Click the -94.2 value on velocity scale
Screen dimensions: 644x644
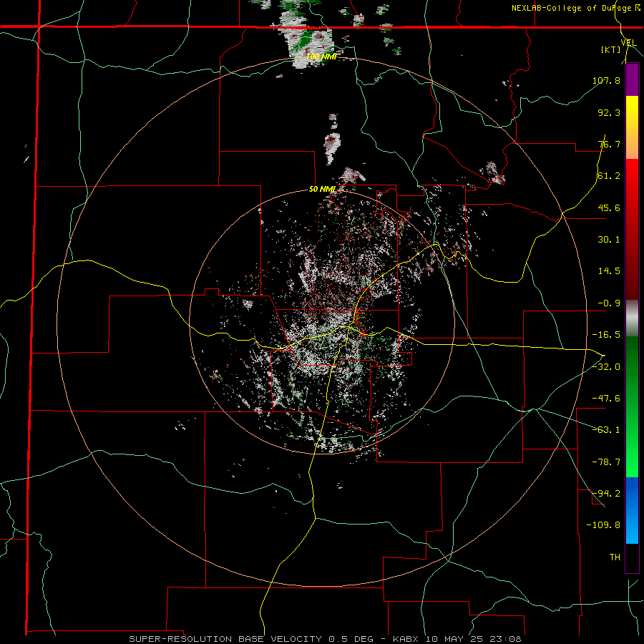coord(606,493)
